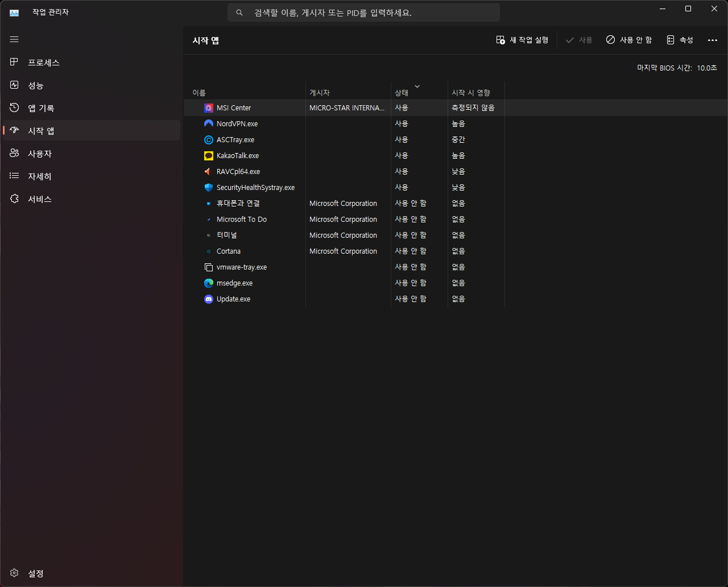The width and height of the screenshot is (728, 587).
Task: Open the 앱 기록 label in the sidebar
Action: coord(42,108)
